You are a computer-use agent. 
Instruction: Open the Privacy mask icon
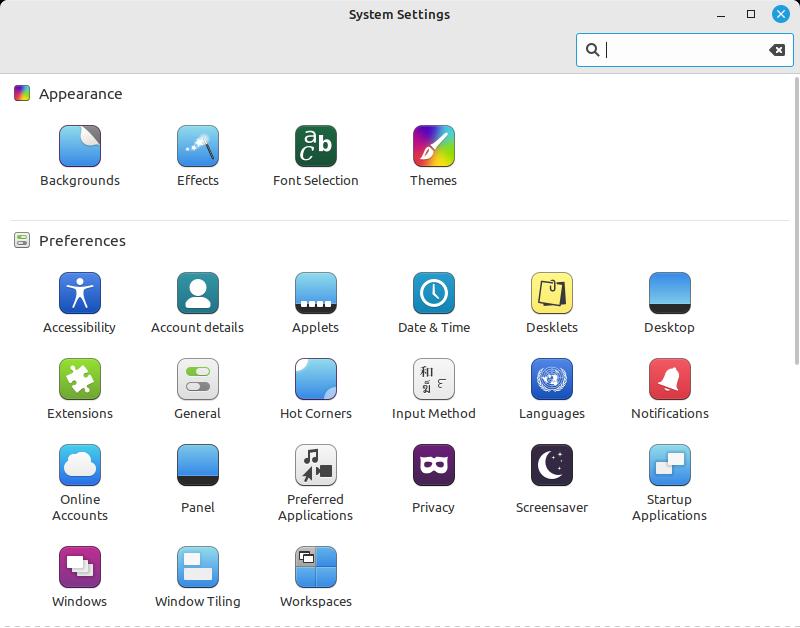click(x=433, y=465)
